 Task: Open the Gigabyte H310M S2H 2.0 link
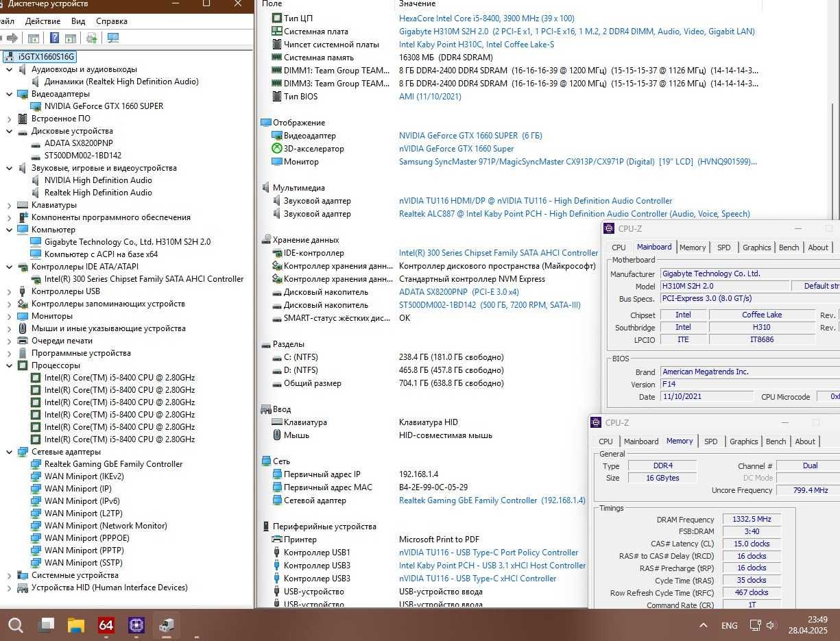click(577, 32)
